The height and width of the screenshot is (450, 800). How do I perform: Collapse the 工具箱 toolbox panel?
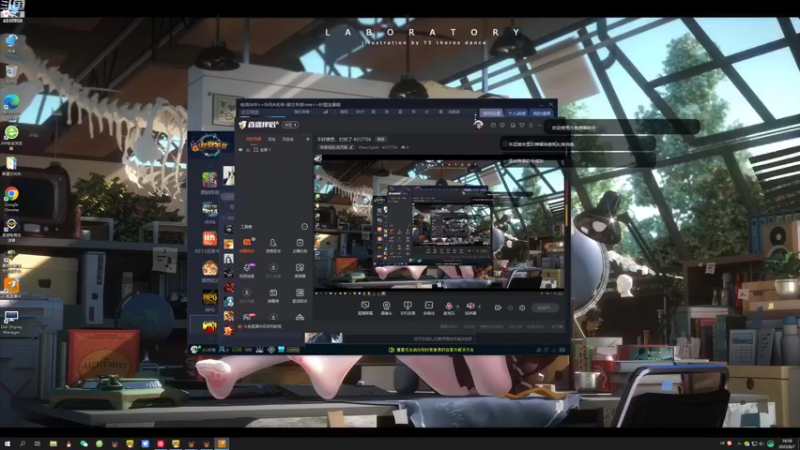point(305,227)
